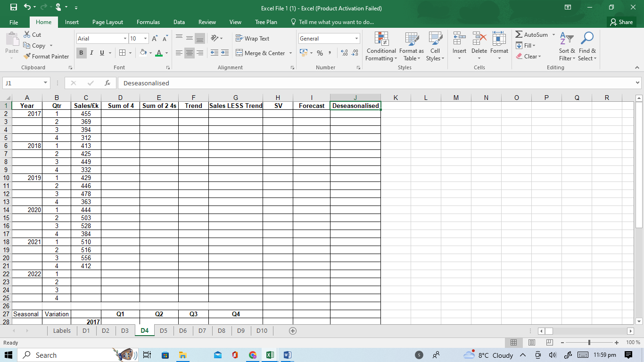The image size is (644, 362).
Task: Click the Share button
Action: (x=621, y=22)
